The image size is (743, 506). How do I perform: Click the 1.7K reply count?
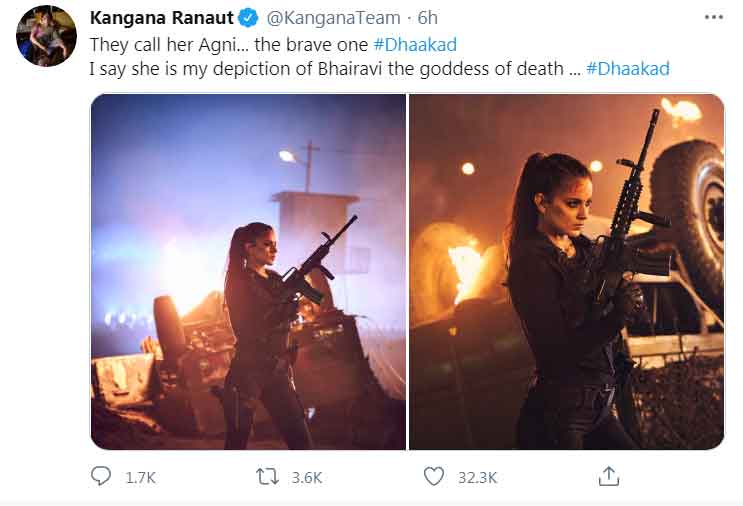point(141,478)
